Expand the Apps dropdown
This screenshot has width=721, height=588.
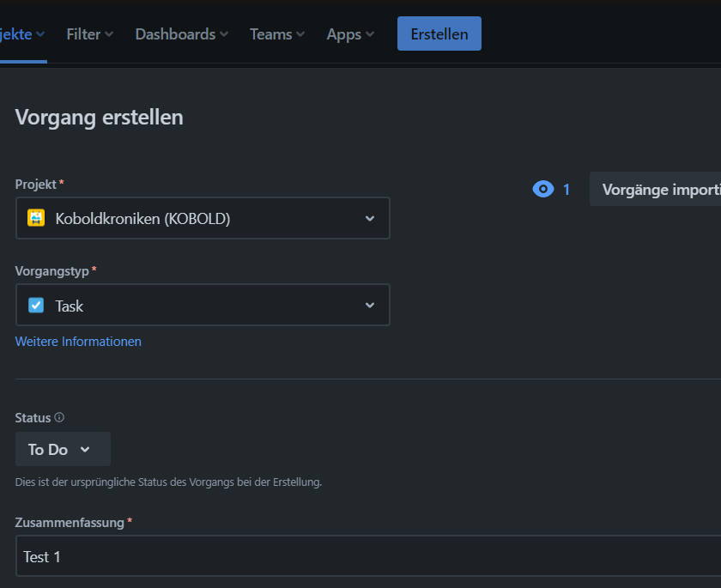click(349, 34)
